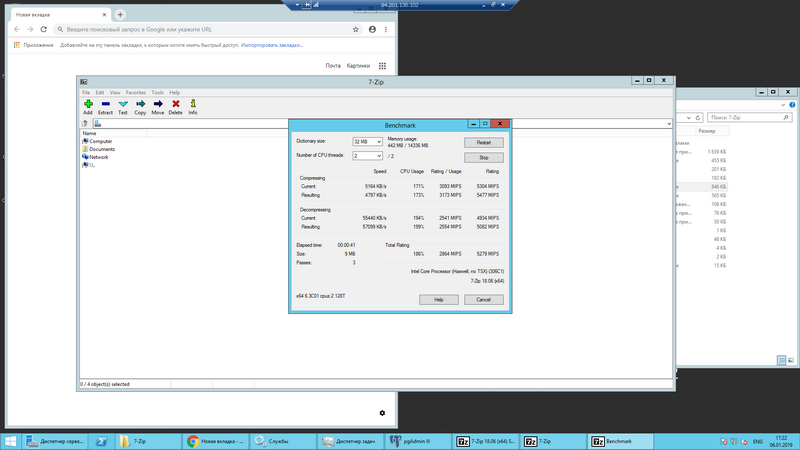
Task: Click the Info toolbar icon
Action: (x=193, y=107)
